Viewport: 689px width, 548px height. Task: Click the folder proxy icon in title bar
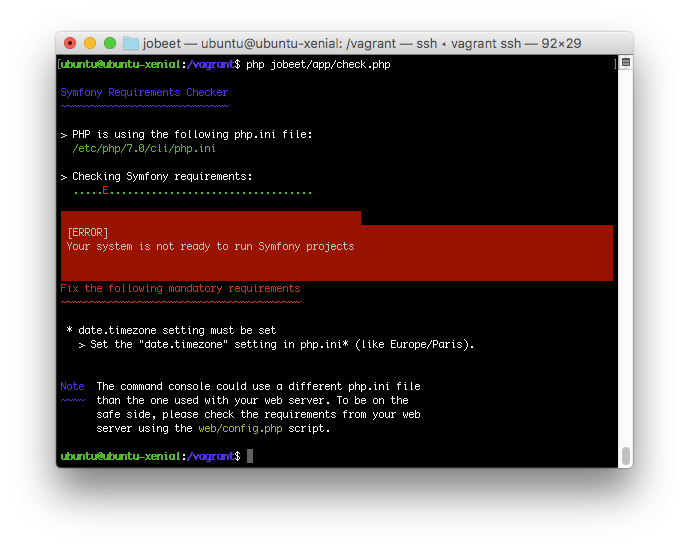tap(131, 44)
